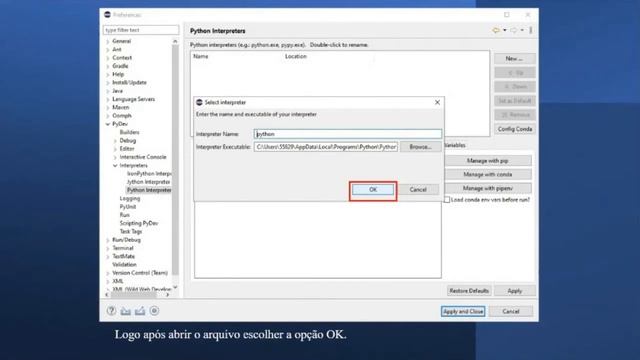Click the Restore Defaults button
The image size is (640, 360).
pyautogui.click(x=469, y=291)
